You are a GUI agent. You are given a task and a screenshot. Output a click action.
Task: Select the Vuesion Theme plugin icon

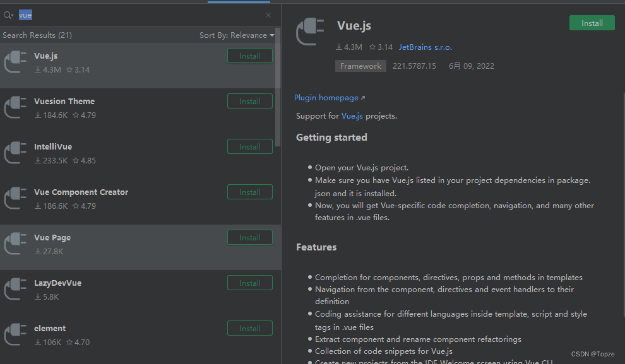(15, 107)
